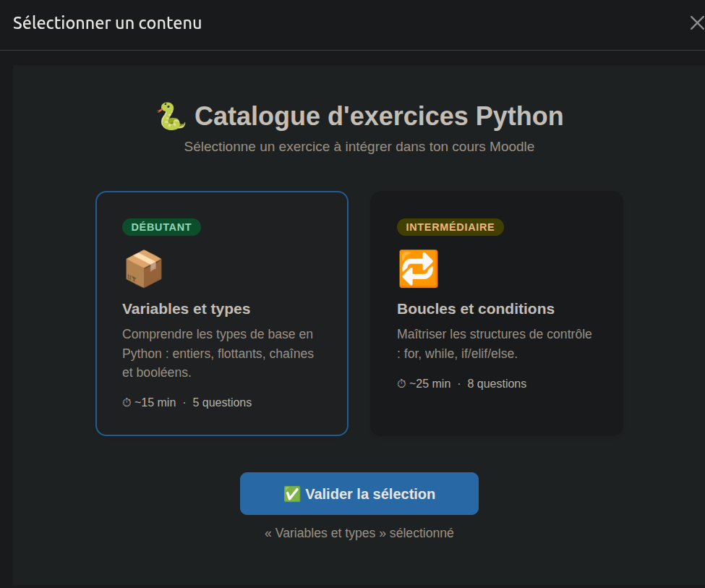This screenshot has width=705, height=588.
Task: Click the INTERMÉDIAIRE level badge
Action: (x=450, y=227)
